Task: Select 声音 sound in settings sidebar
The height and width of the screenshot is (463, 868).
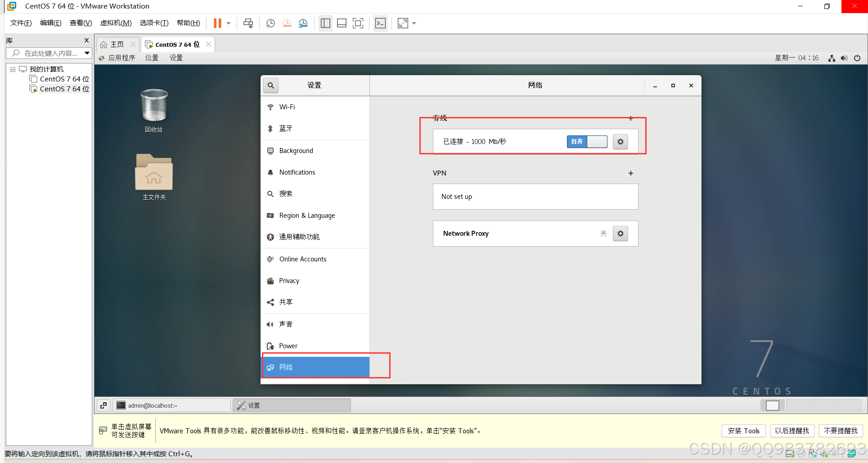Action: [x=315, y=324]
